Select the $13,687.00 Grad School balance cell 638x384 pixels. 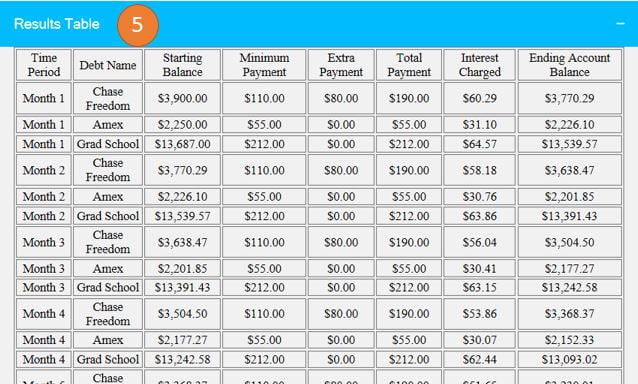(182, 144)
